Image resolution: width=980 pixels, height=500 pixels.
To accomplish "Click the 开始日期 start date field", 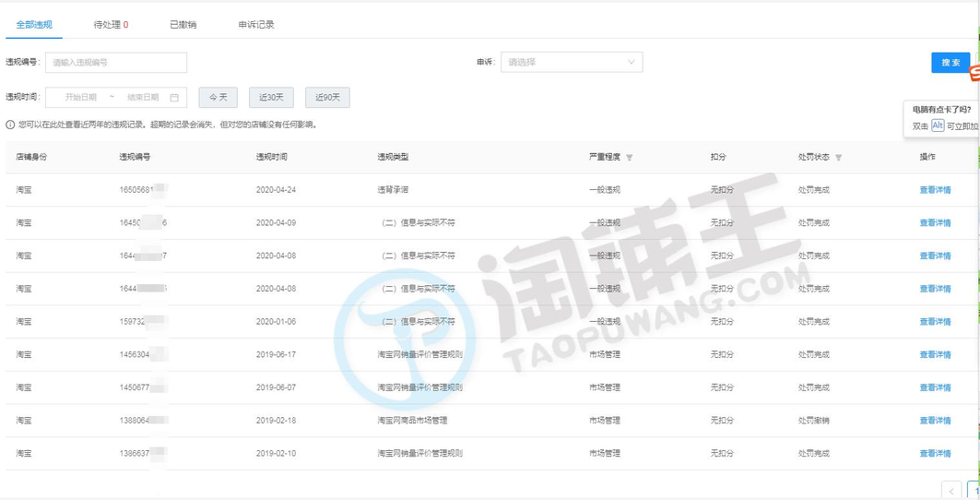I will [x=81, y=98].
